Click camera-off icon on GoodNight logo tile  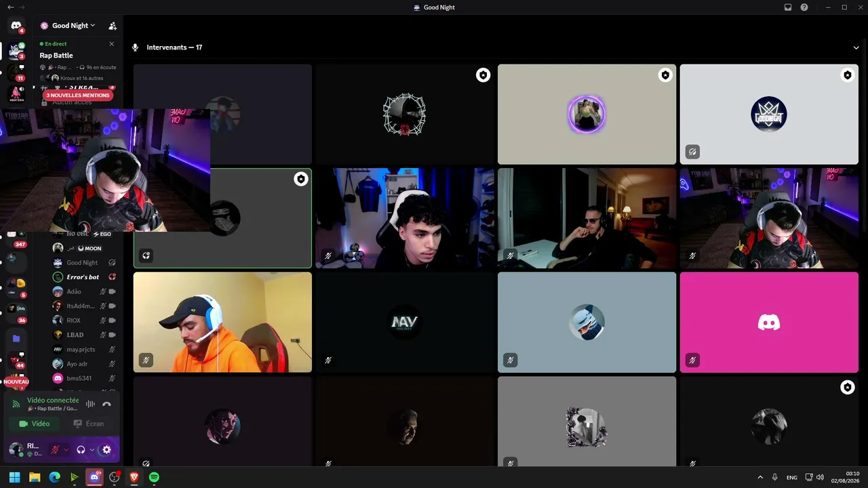click(692, 152)
